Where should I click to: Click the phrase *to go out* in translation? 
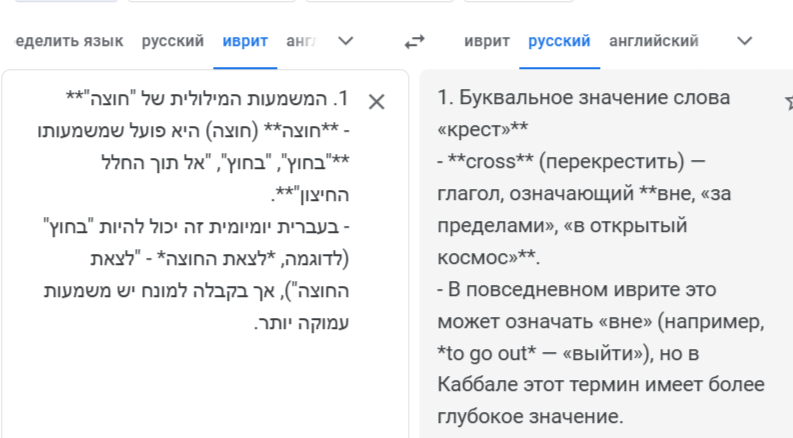pyautogui.click(x=487, y=354)
